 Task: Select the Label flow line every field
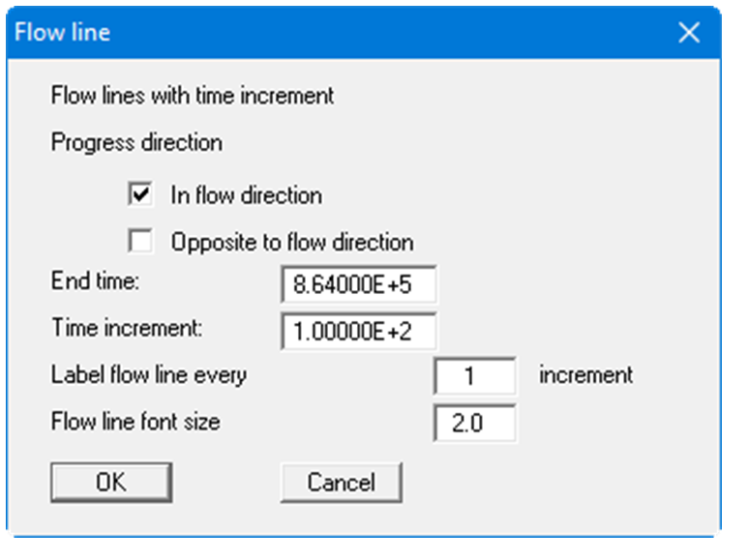click(x=473, y=376)
